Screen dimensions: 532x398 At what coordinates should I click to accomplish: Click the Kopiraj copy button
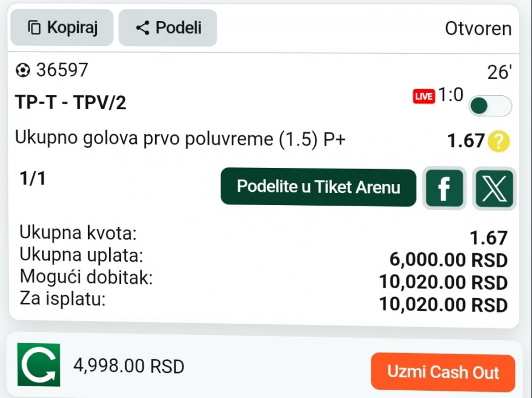coord(62,28)
